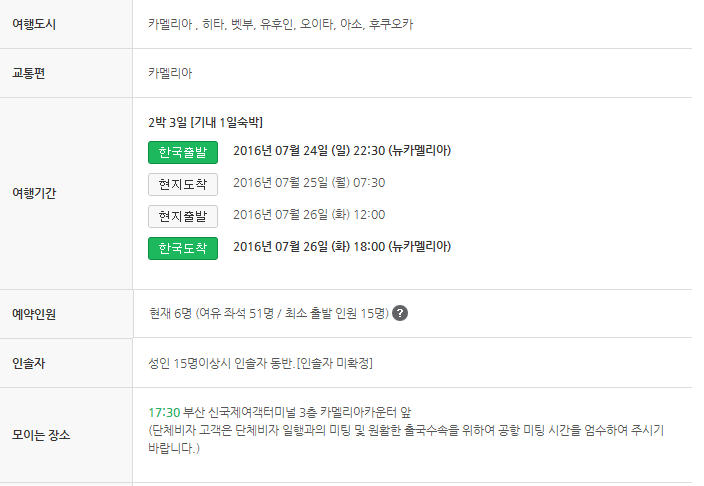704x486 pixels.
Task: Click the question mark help icon
Action: click(400, 313)
